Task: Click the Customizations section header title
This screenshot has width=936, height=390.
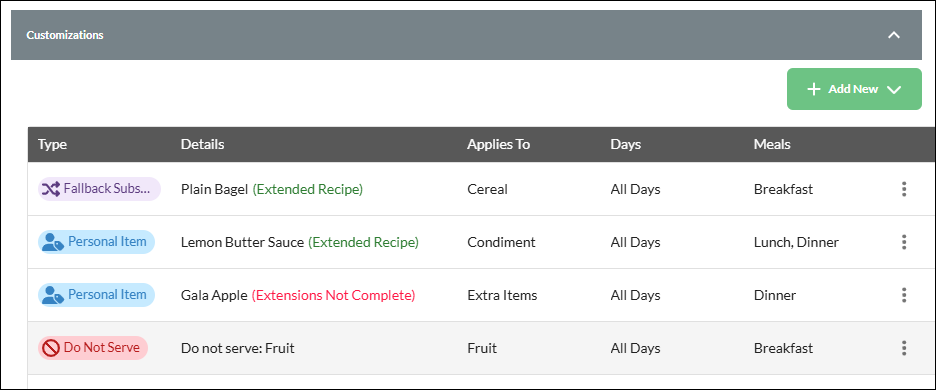Action: point(64,35)
